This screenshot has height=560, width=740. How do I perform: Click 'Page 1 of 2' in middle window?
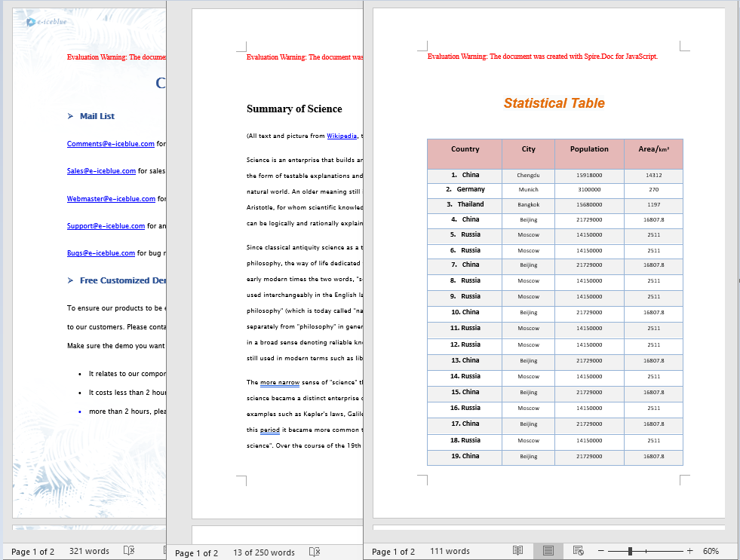coord(196,553)
